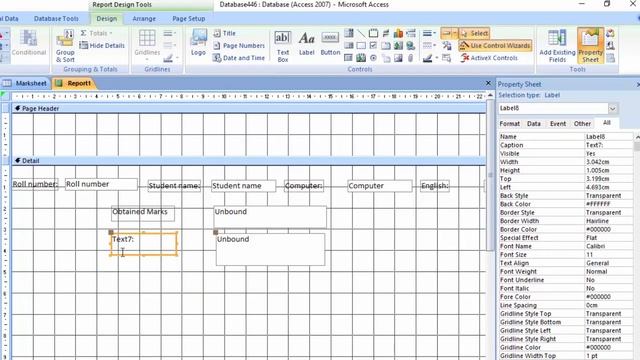Image resolution: width=640 pixels, height=360 pixels.
Task: Open ActiveX Controls list
Action: (x=489, y=58)
